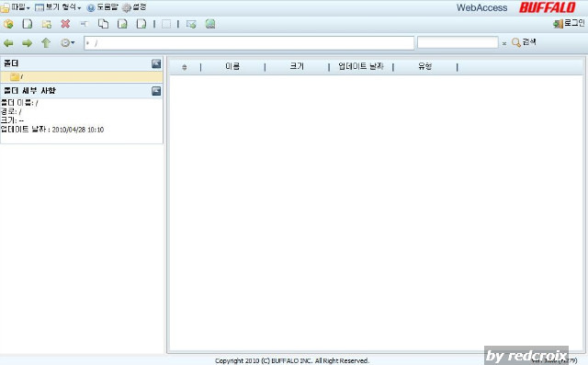The width and height of the screenshot is (588, 365).
Task: Click the two-pages copy icon
Action: click(x=103, y=24)
